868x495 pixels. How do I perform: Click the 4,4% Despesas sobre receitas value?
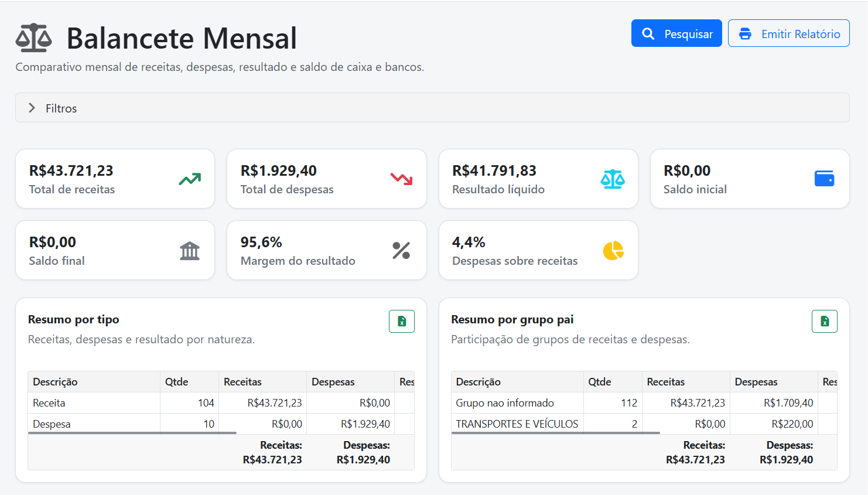click(469, 242)
